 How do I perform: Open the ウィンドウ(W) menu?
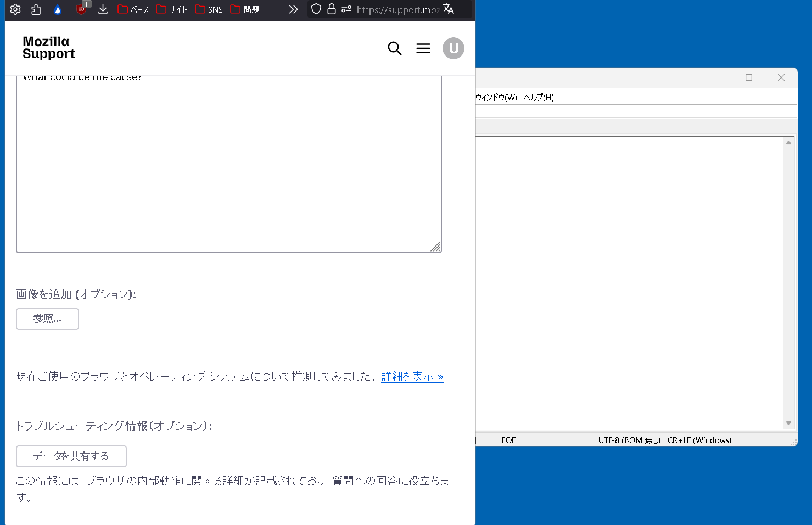(496, 97)
